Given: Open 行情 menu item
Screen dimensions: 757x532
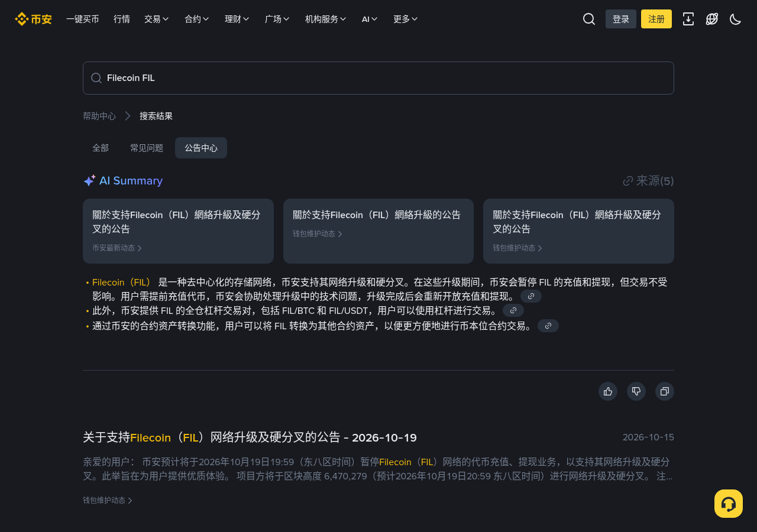Looking at the screenshot, I should (122, 19).
